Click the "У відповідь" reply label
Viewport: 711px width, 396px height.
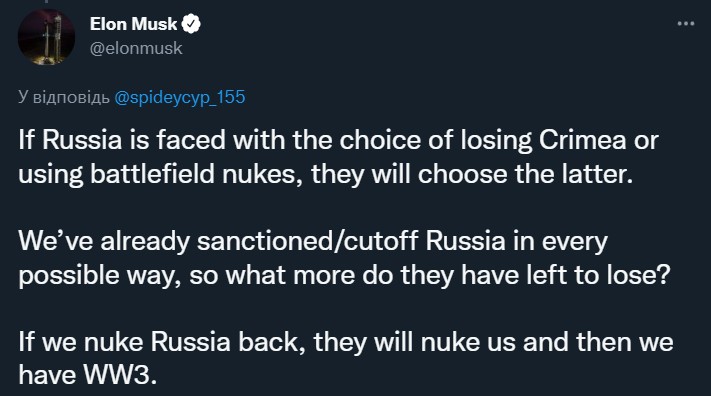coord(64,98)
